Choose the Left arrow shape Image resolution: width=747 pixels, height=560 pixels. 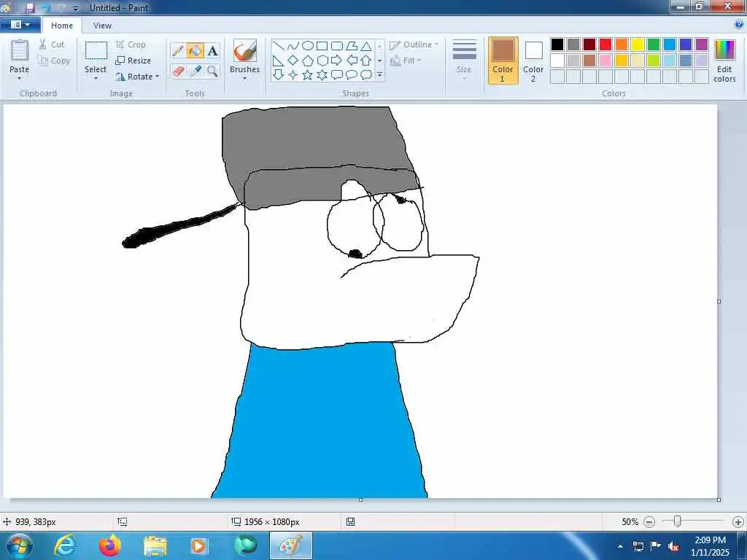click(352, 61)
